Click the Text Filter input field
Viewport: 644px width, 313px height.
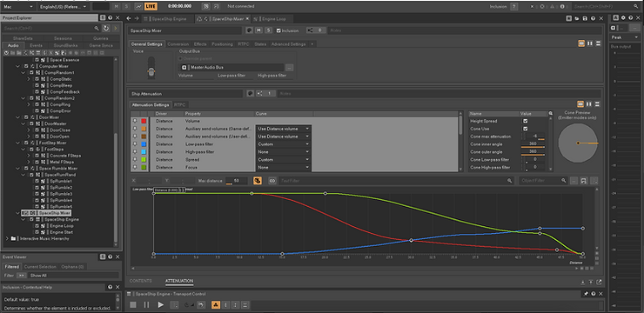point(396,181)
